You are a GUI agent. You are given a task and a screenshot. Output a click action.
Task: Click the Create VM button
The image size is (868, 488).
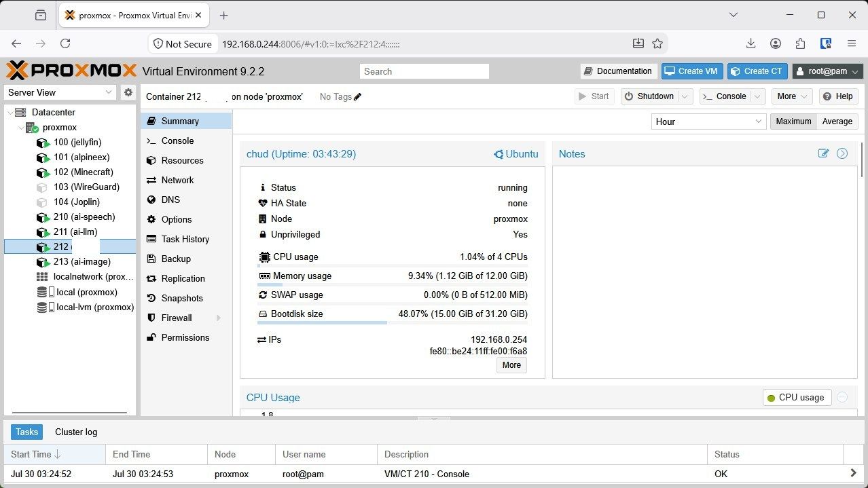pos(692,71)
